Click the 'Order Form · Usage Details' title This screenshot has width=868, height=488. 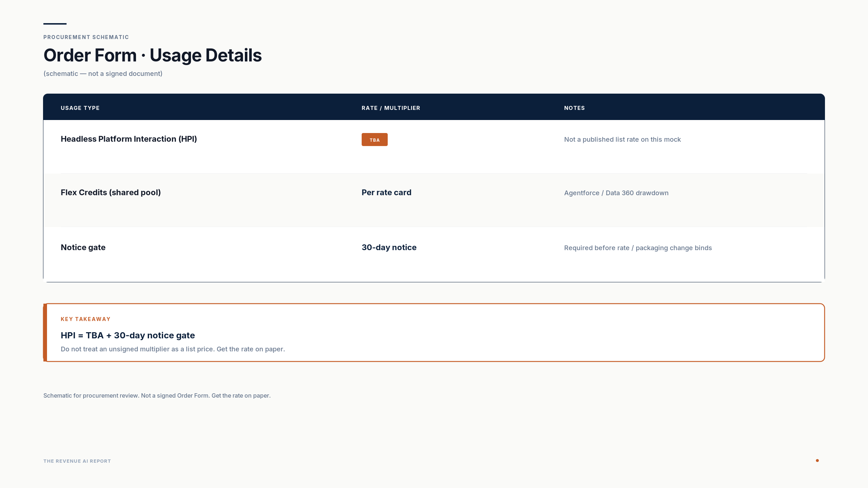[x=152, y=55]
